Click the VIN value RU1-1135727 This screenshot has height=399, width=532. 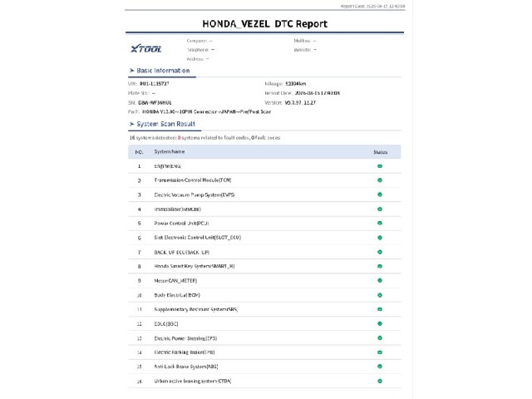155,83
